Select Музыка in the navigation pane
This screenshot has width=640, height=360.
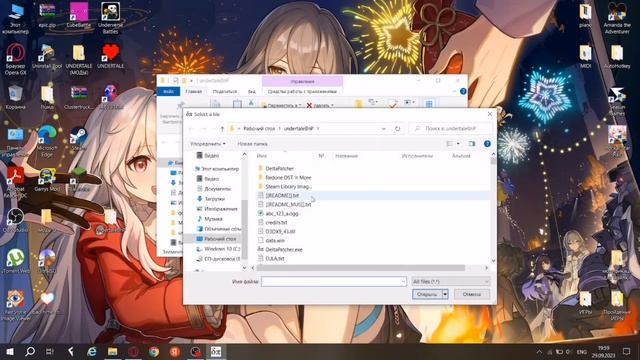tap(209, 219)
